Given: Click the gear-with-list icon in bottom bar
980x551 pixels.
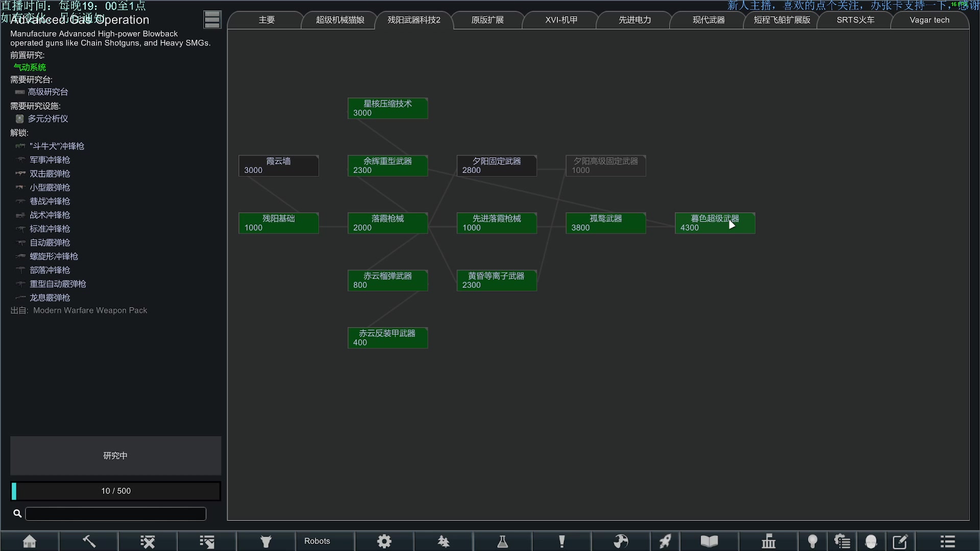Looking at the screenshot, I should point(842,541).
